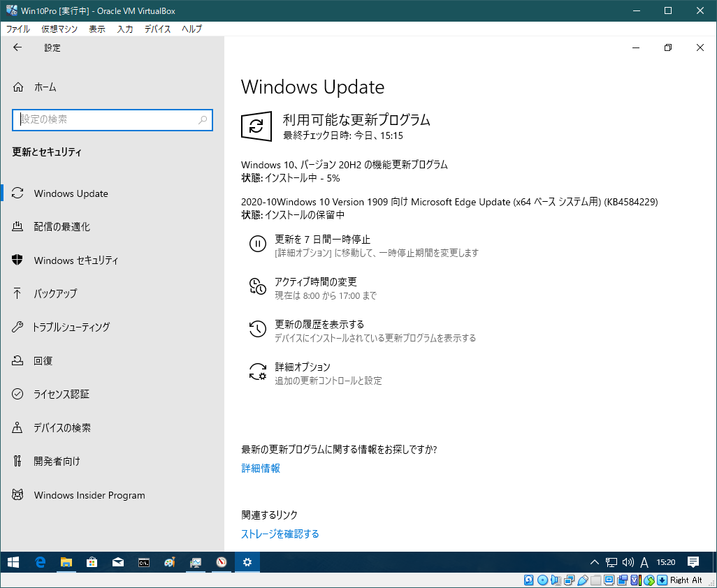Launch Microsoft Store from the taskbar

click(92, 562)
